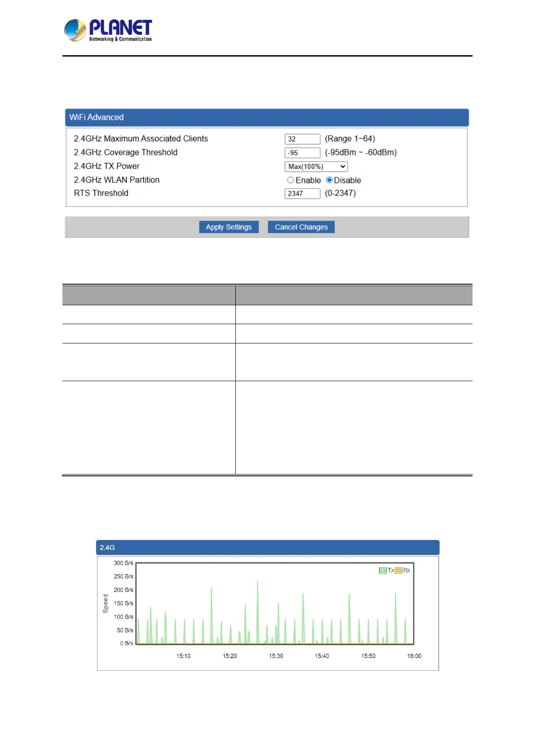This screenshot has width=535, height=756.
Task: Click the Coverage Threshold input box
Action: (302, 153)
